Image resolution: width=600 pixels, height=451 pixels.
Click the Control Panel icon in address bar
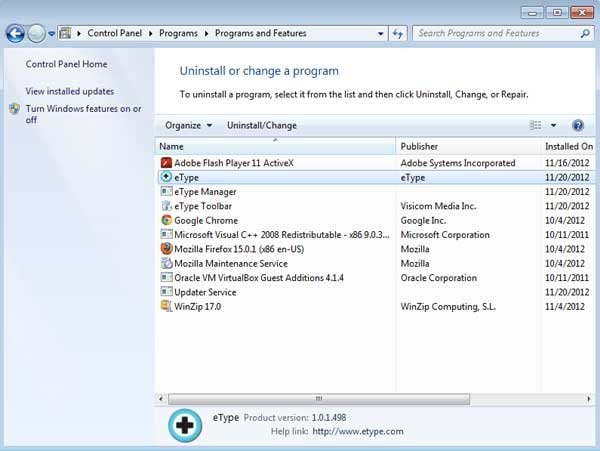click(65, 33)
